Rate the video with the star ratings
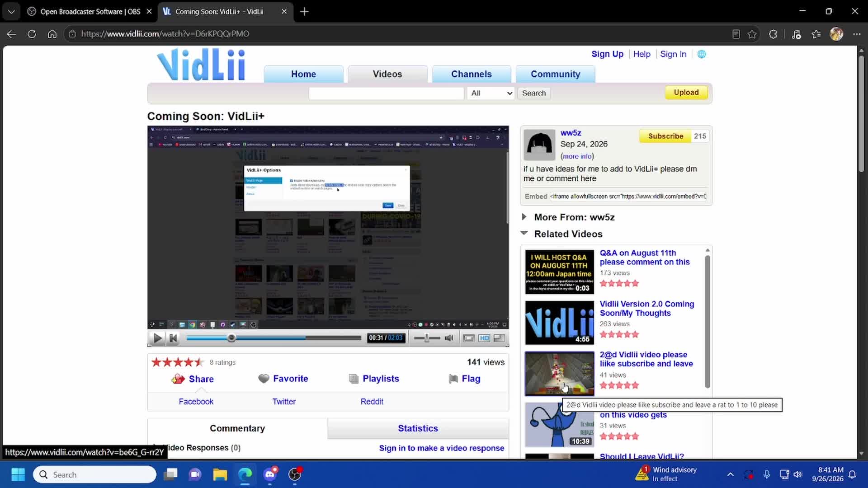This screenshot has height=488, width=868. point(177,362)
